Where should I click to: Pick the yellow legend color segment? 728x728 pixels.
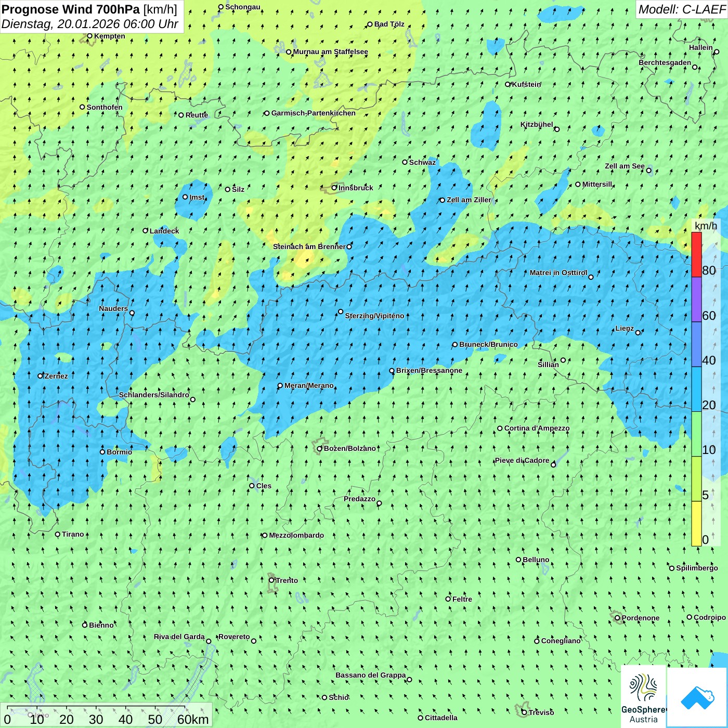click(x=696, y=524)
